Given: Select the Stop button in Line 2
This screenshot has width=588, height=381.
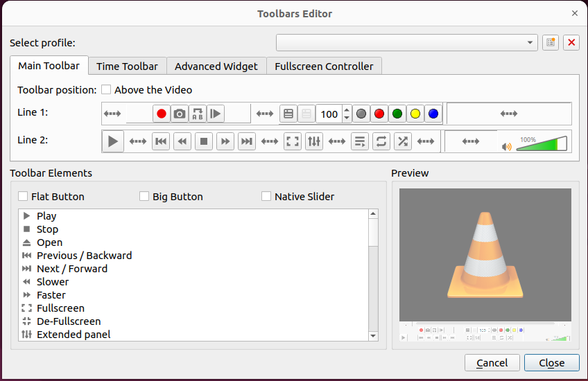Looking at the screenshot, I should pos(204,141).
